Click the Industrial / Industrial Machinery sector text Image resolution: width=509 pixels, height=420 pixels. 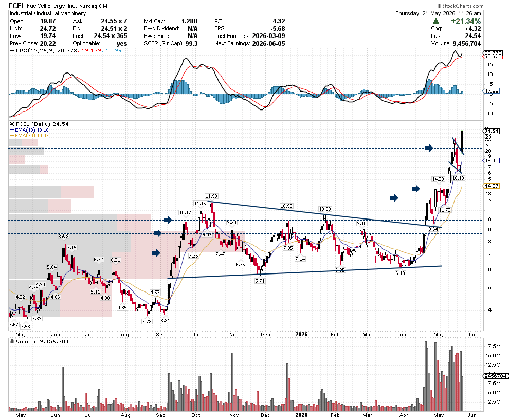point(48,14)
